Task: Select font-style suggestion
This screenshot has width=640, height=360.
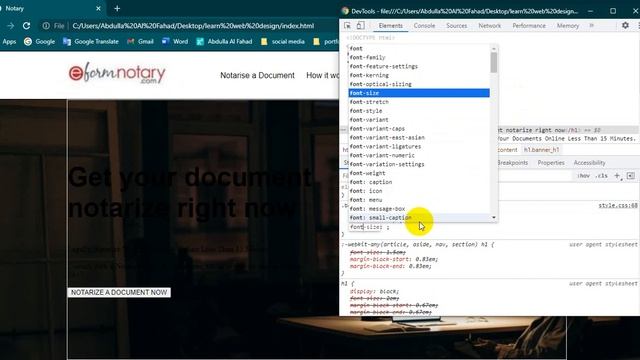Action: pyautogui.click(x=419, y=111)
